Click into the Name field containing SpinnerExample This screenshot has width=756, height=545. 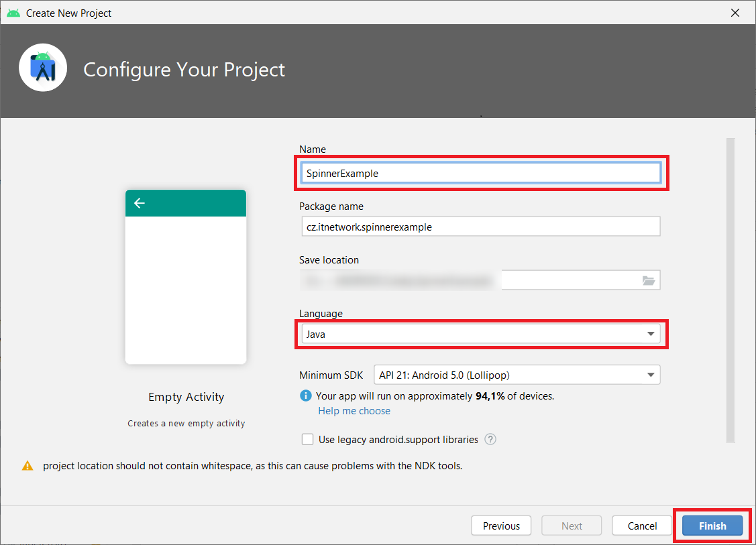pyautogui.click(x=480, y=173)
